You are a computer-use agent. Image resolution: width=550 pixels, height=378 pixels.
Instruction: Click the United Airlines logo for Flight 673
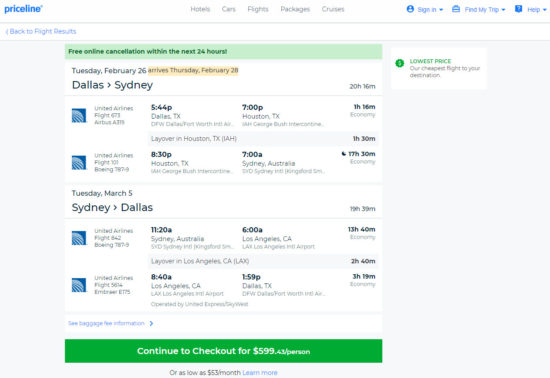79,115
